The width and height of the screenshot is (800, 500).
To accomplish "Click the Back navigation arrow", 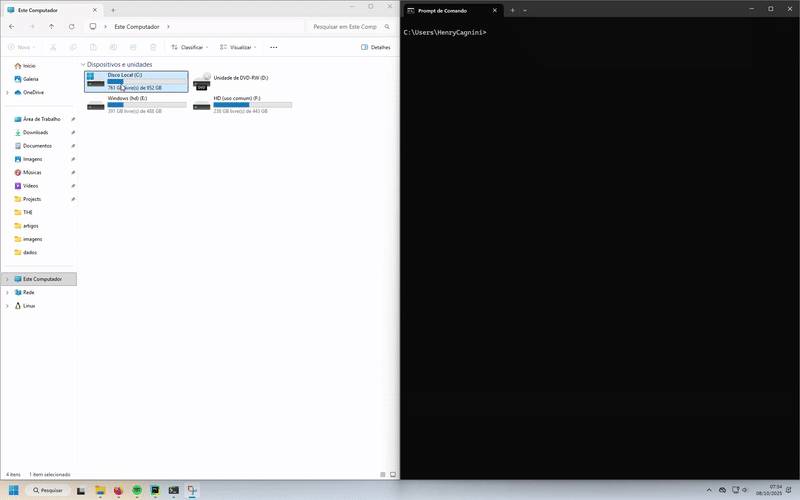I will (x=11, y=26).
